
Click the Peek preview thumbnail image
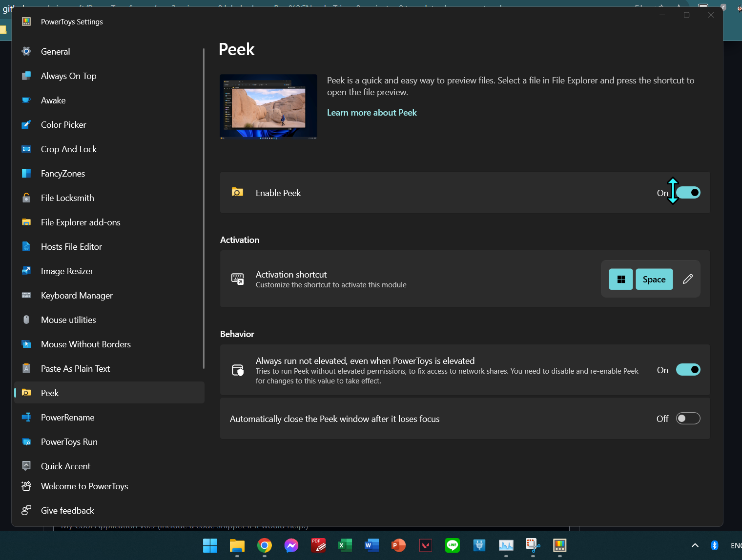click(268, 106)
